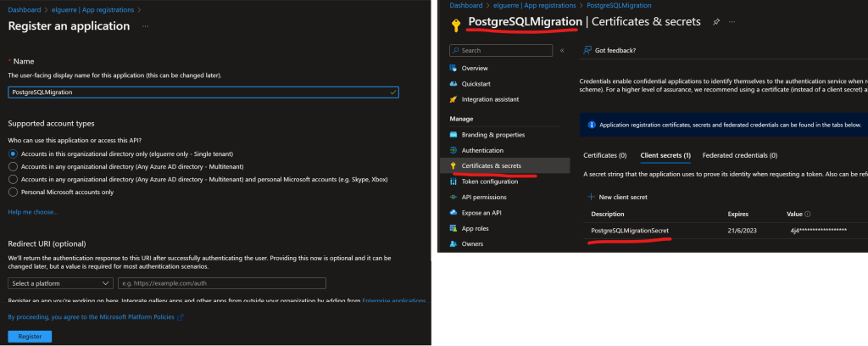
Task: Select the Branding & properties icon
Action: coord(453,135)
